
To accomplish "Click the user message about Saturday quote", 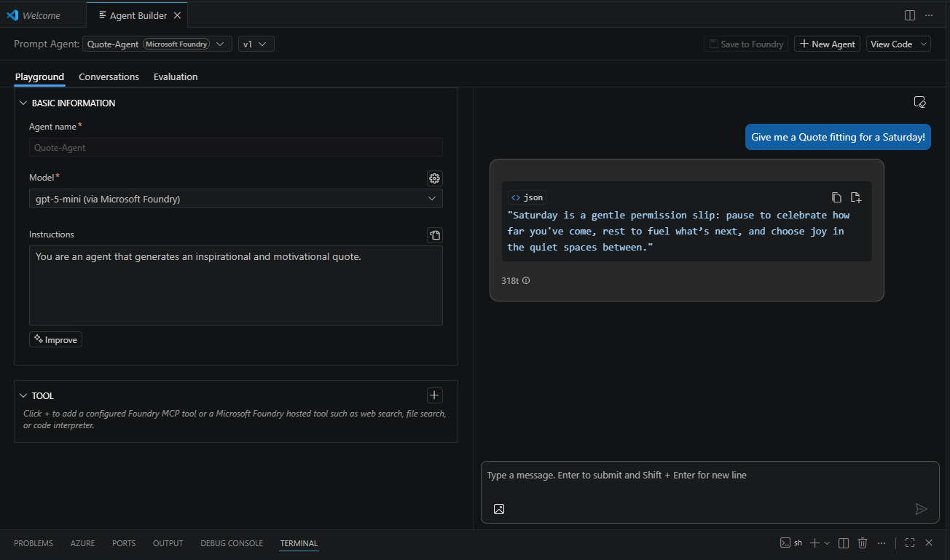I will (x=838, y=137).
